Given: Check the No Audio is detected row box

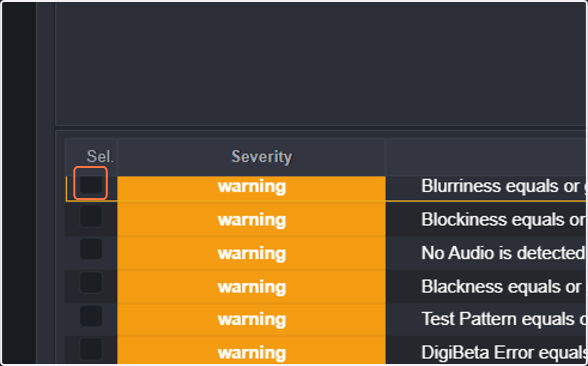Looking at the screenshot, I should click(91, 249).
